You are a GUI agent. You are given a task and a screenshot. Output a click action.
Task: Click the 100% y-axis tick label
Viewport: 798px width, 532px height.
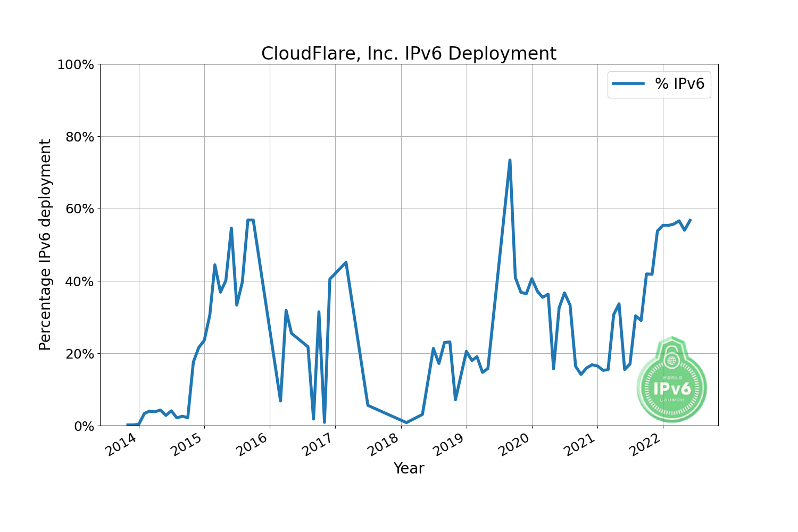point(75,65)
